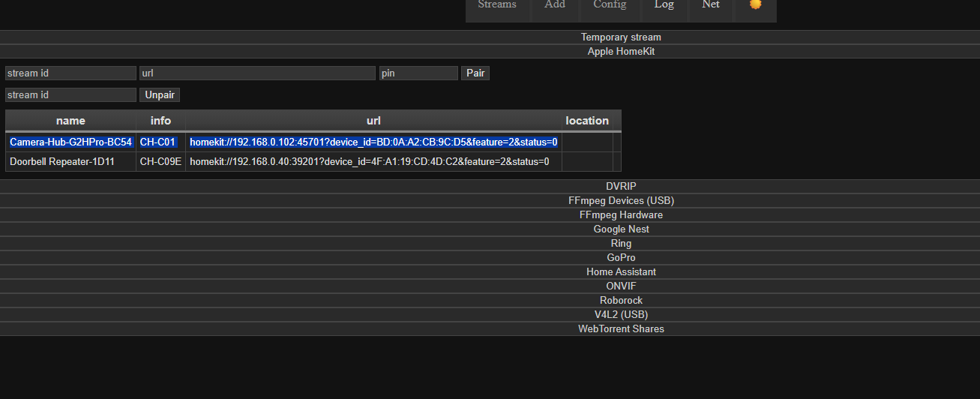Image resolution: width=980 pixels, height=399 pixels.
Task: Click the Pair button
Action: (475, 73)
